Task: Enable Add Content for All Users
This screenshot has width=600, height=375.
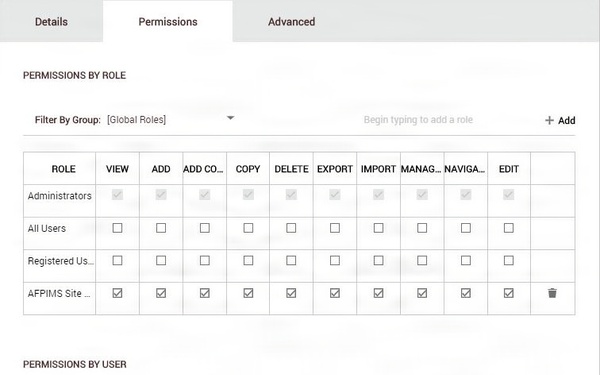Action: [205, 228]
